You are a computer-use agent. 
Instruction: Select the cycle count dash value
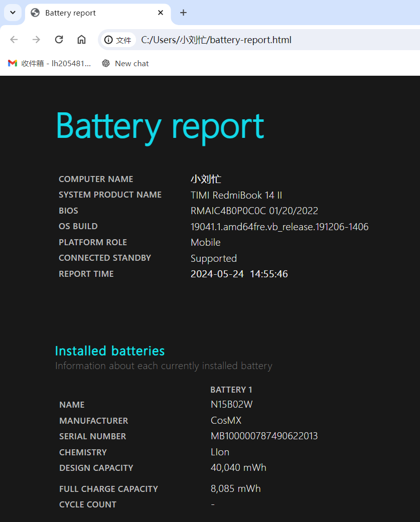(213, 504)
